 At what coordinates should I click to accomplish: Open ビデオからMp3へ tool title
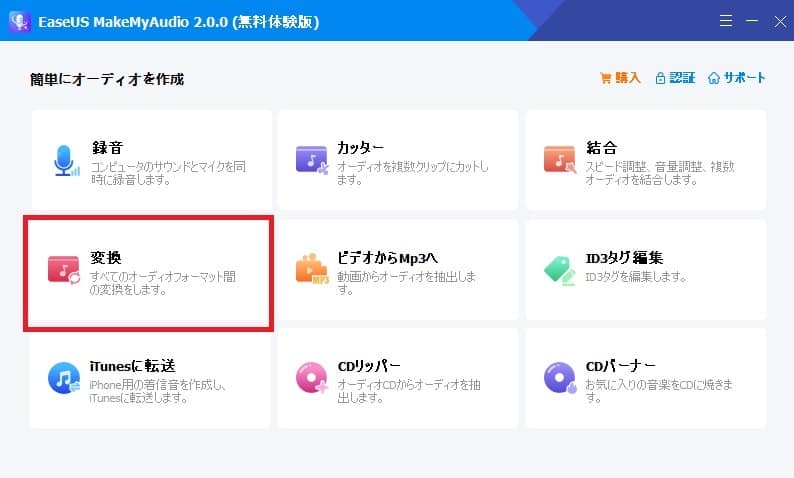387,258
